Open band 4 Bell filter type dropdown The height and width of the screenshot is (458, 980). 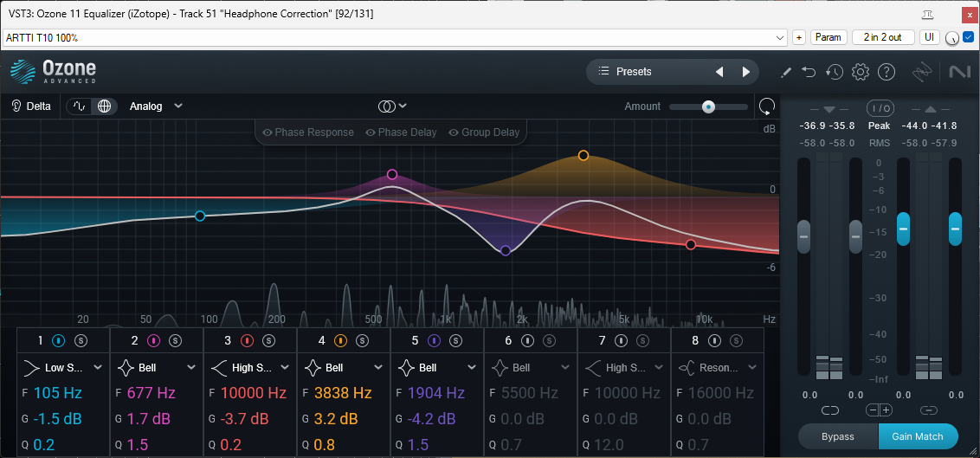coord(343,367)
